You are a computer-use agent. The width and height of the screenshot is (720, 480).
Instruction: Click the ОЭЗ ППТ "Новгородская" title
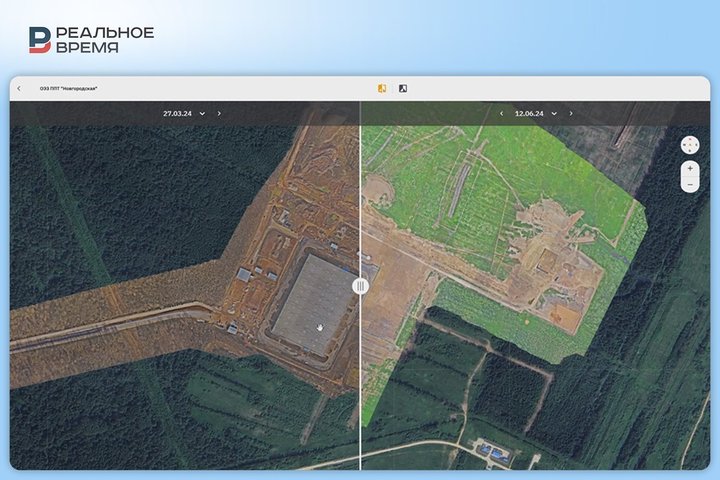pyautogui.click(x=69, y=88)
